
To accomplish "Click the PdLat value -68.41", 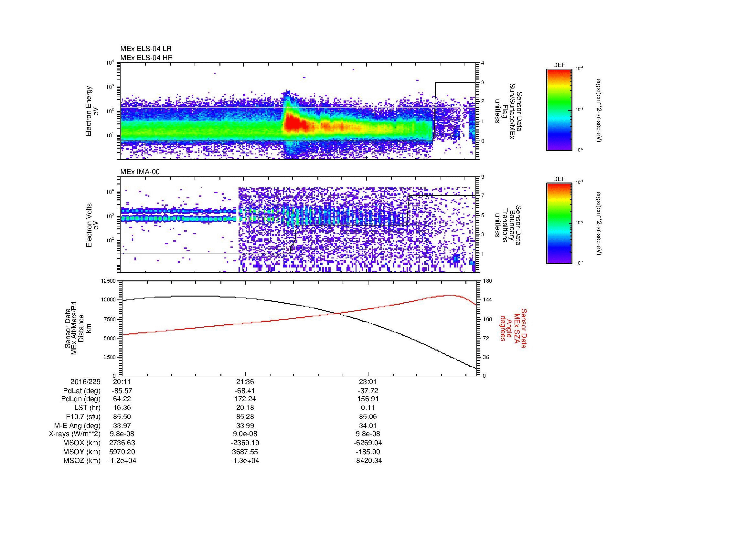I will pos(245,391).
